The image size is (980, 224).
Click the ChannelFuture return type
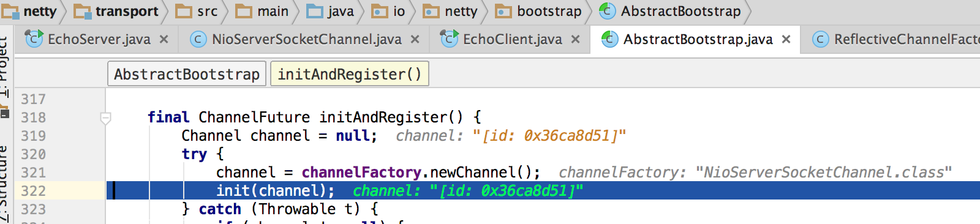pos(254,117)
